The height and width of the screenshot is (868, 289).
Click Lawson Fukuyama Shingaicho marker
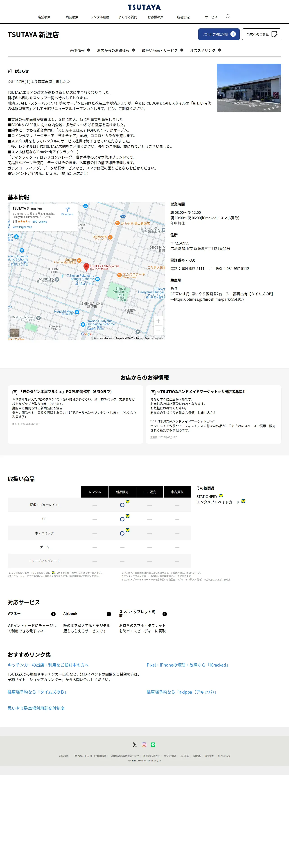tap(83, 324)
